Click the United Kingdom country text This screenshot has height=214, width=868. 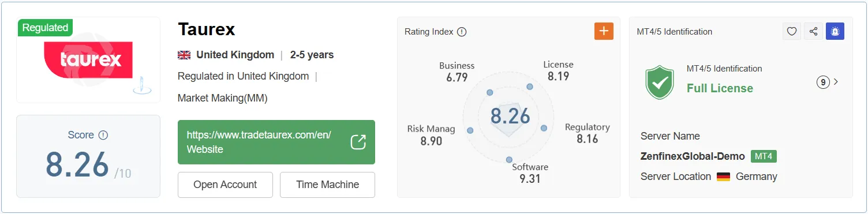(x=235, y=55)
